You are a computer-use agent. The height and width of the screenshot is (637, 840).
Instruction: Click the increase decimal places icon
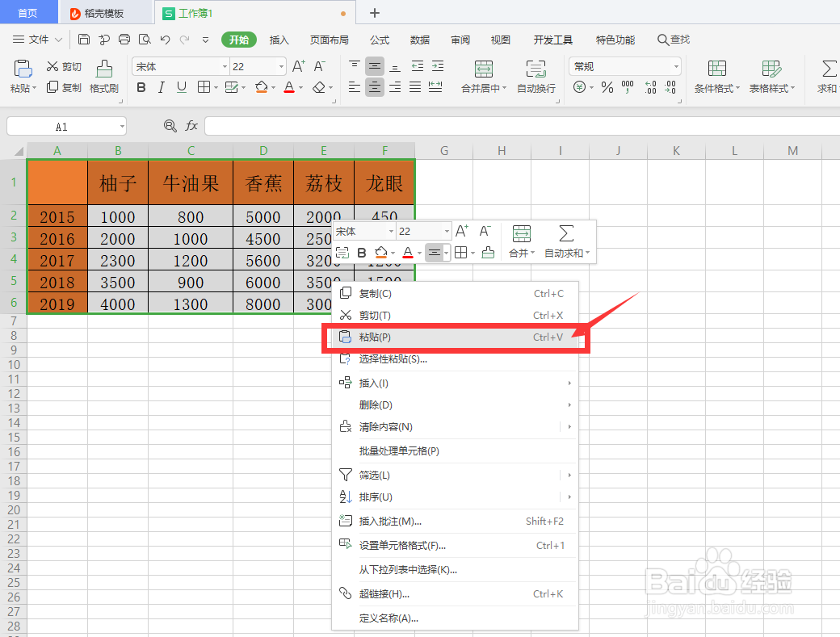[x=650, y=87]
